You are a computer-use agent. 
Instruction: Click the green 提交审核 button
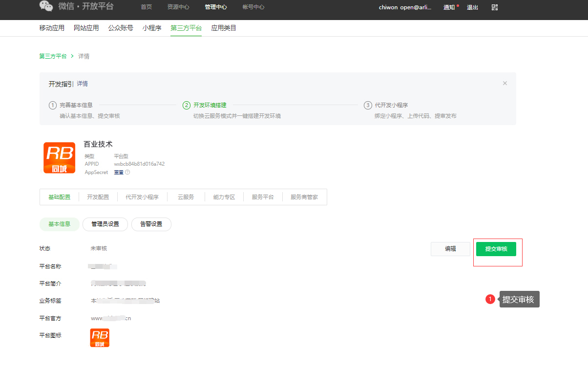[496, 249]
